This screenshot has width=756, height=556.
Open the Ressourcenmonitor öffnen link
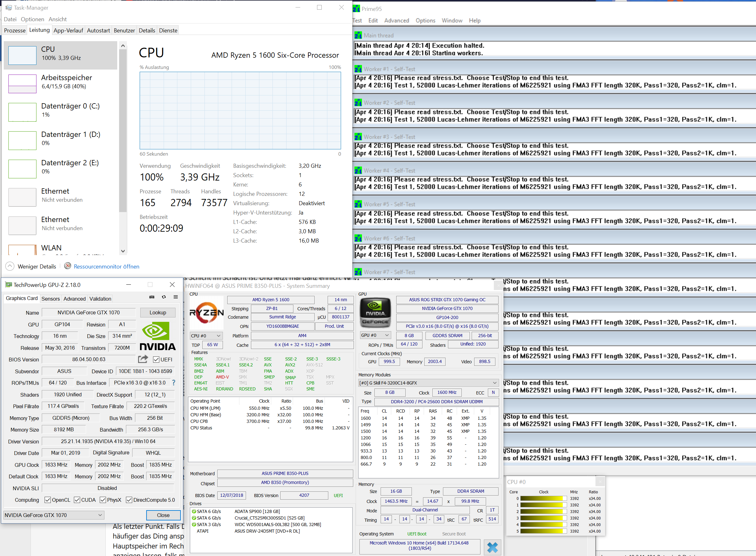tap(106, 267)
